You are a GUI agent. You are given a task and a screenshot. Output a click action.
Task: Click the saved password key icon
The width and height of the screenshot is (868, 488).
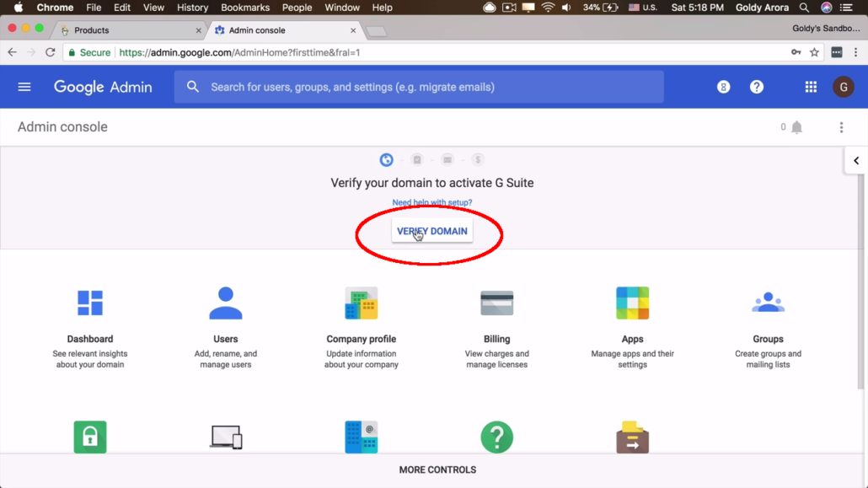click(x=796, y=52)
